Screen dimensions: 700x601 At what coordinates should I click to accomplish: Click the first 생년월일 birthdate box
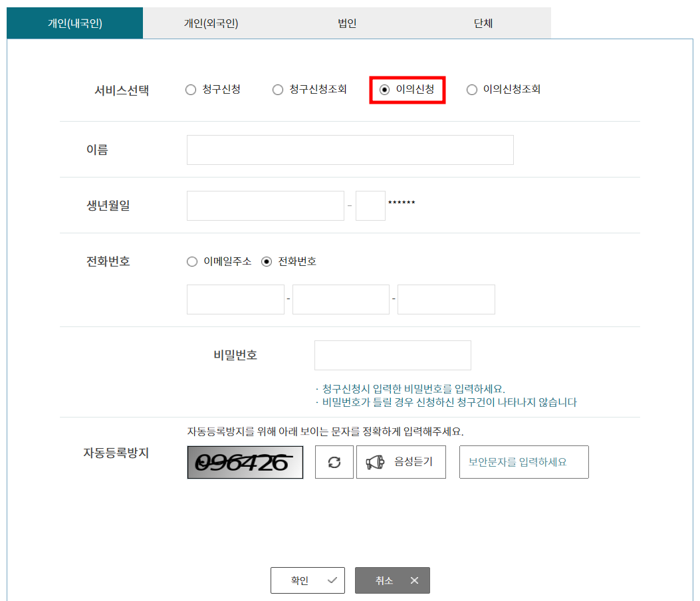[x=265, y=205]
